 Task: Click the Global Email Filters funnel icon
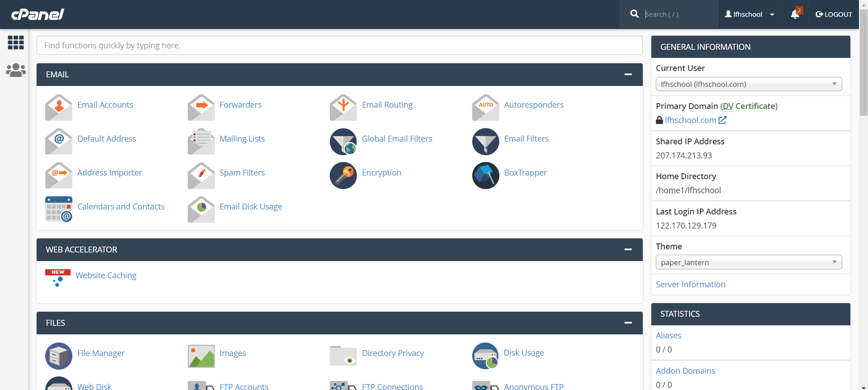[343, 141]
